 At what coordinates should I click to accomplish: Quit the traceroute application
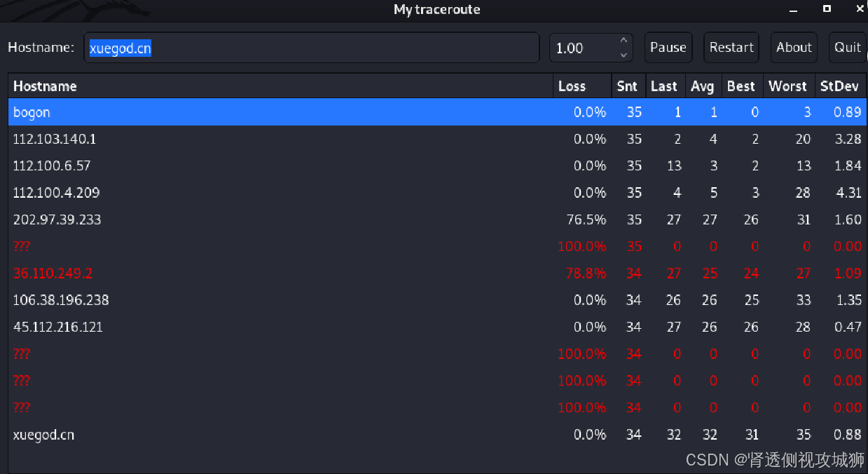848,48
